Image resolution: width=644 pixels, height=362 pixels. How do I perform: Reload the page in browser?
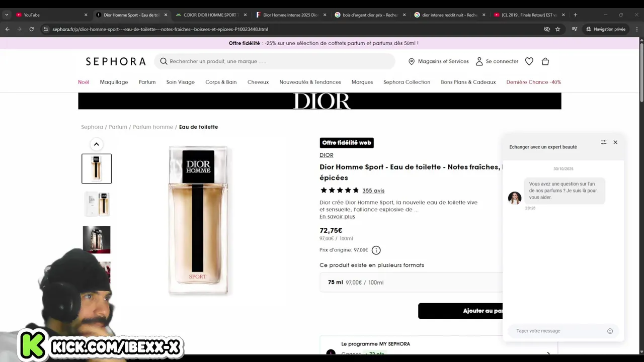pos(31,29)
